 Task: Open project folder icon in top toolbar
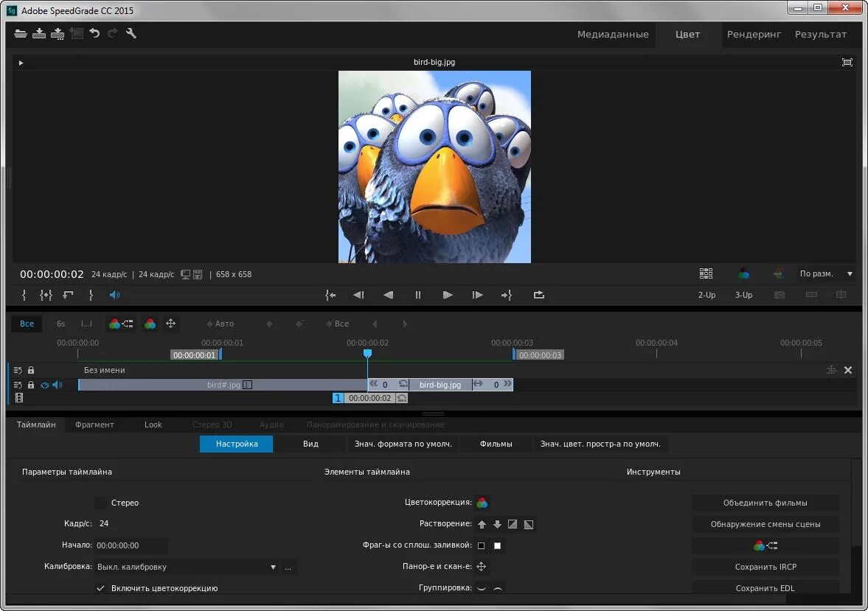(21, 34)
